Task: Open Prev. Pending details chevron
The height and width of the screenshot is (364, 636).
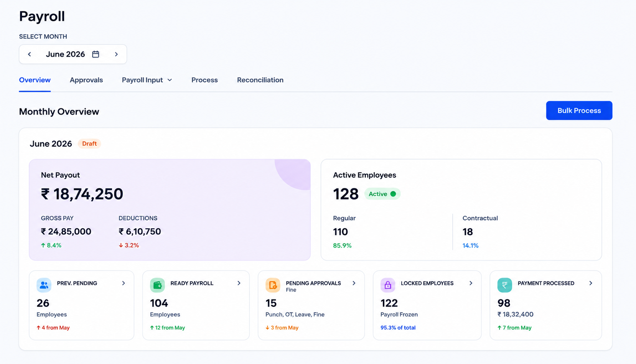Action: 124,283
